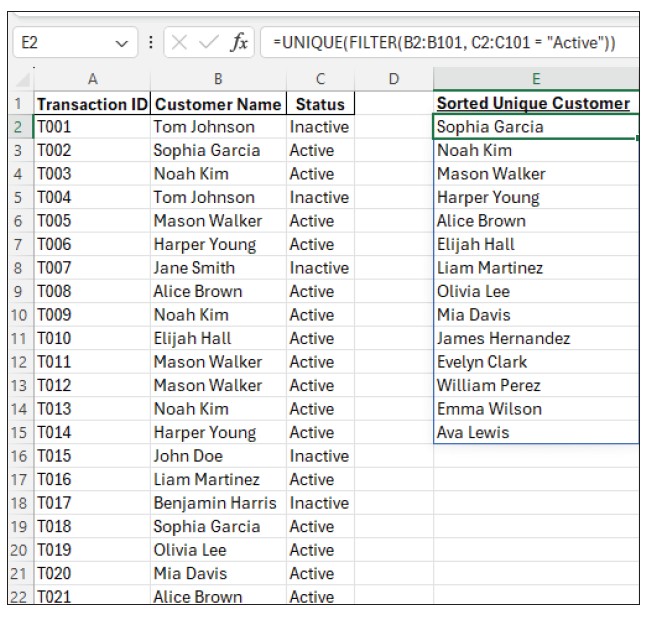Click the Sorted Unique Customer header cell
Viewport: 654px width, 640px height.
click(x=534, y=103)
